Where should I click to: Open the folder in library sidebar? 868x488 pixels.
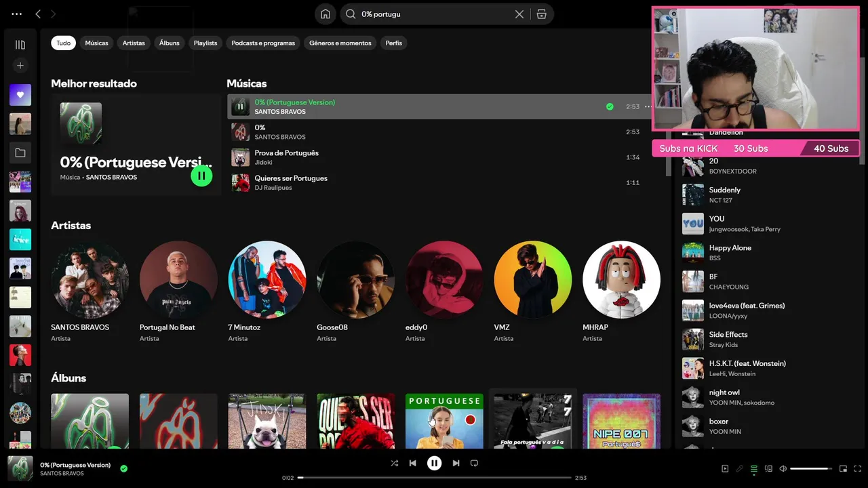tap(20, 153)
